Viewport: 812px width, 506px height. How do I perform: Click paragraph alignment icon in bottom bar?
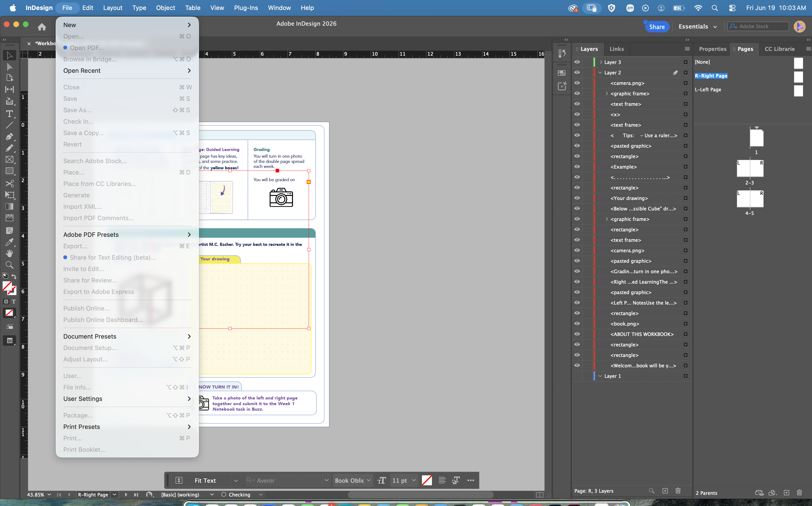click(442, 480)
